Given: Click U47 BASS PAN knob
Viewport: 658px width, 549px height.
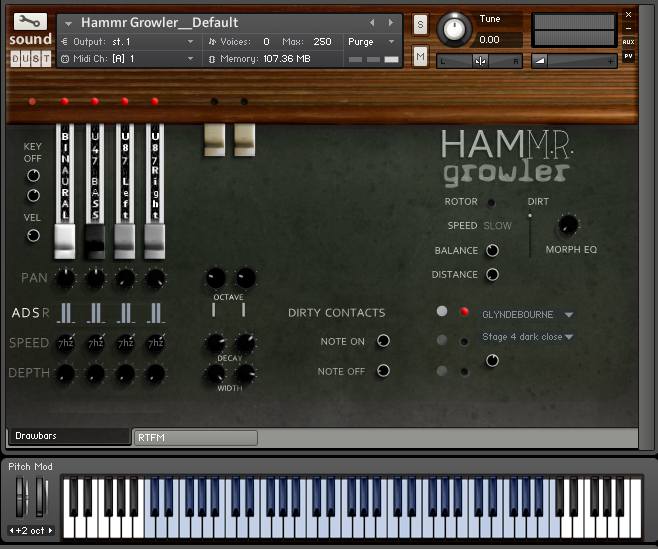Looking at the screenshot, I should [95, 278].
